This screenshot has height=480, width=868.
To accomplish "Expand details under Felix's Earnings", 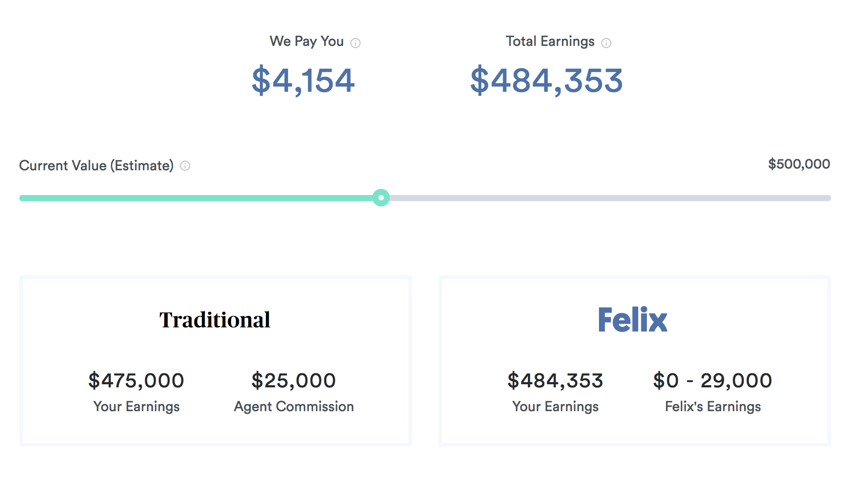I will pos(713,406).
